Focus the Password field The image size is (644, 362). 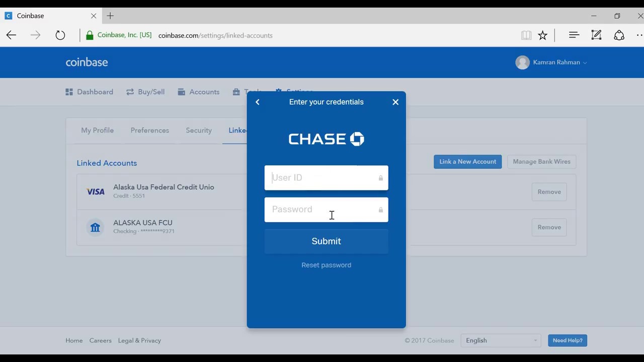(x=326, y=210)
